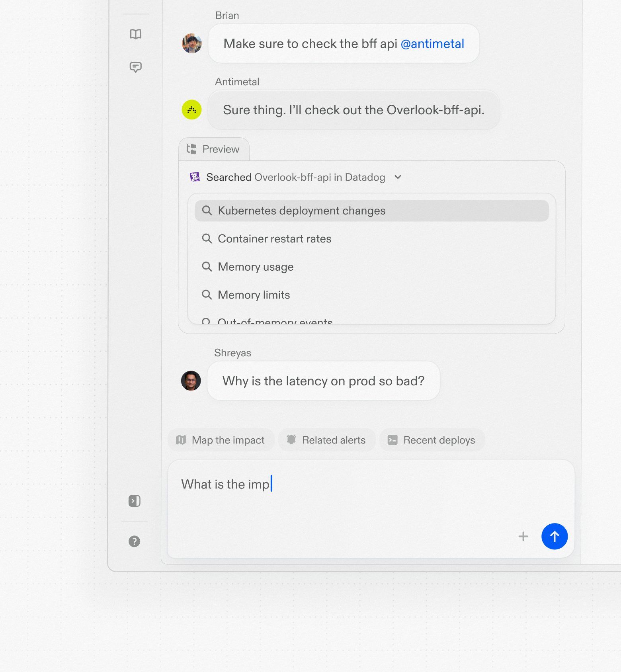
Task: Click the Map the impact suggestion
Action: point(221,440)
